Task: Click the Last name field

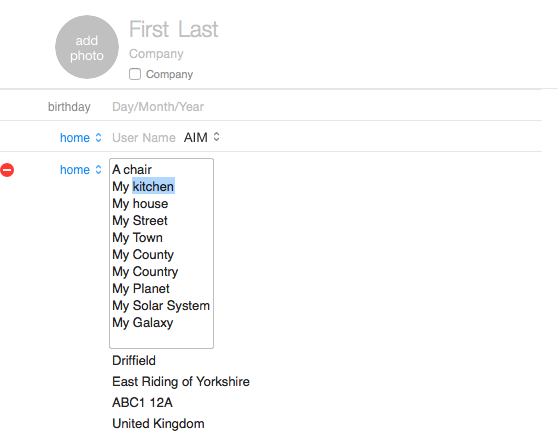Action: click(198, 29)
